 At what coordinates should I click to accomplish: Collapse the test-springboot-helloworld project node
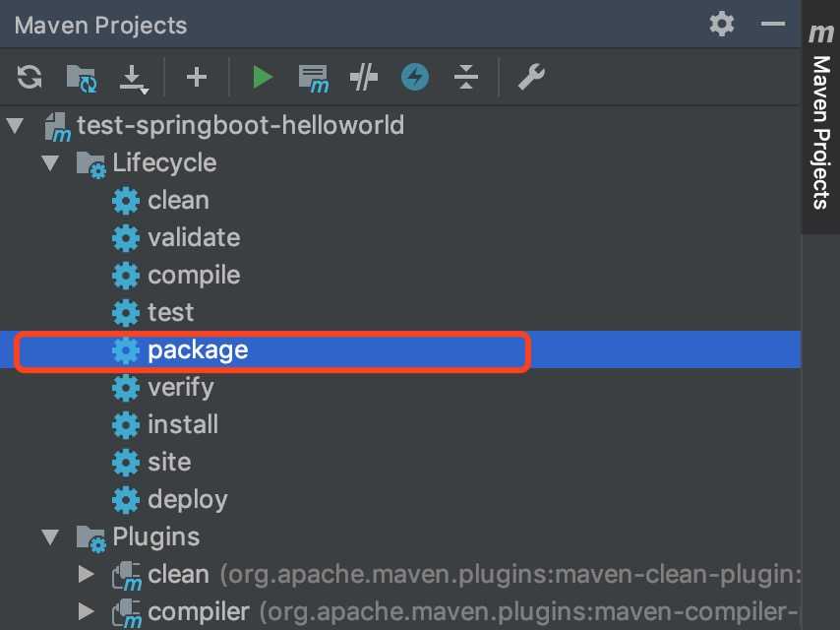coord(15,125)
